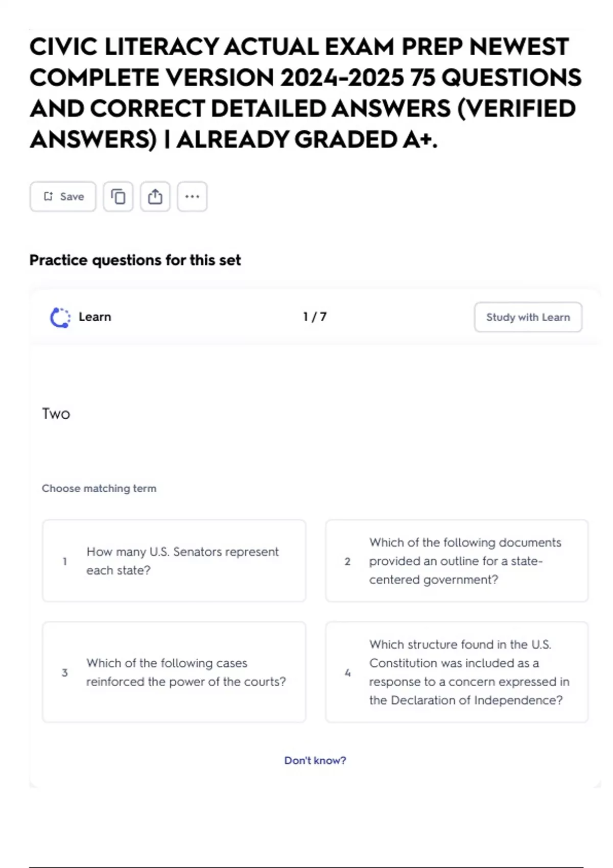Viewport: 613px width, 868px height.
Task: Click the 'Choose matching term' label
Action: pos(99,488)
